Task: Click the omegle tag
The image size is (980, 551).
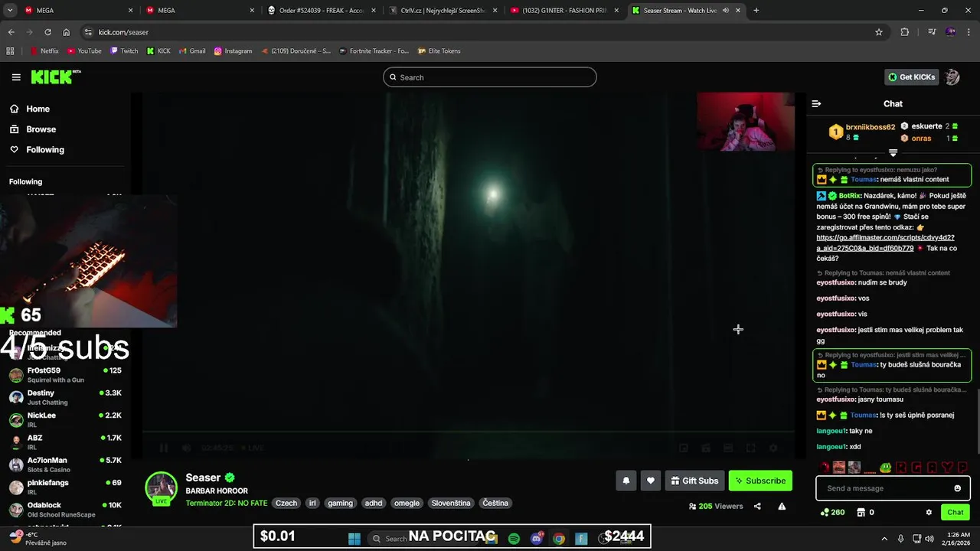Action: tap(407, 503)
